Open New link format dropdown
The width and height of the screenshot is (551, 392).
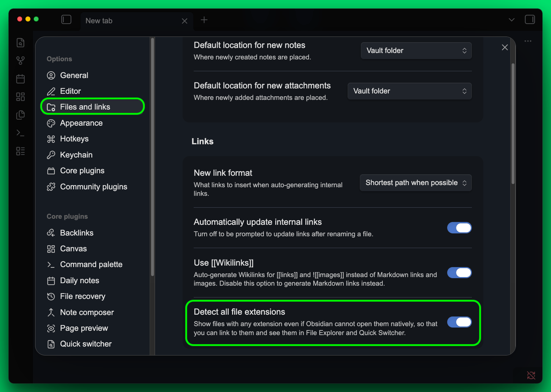[x=416, y=183]
